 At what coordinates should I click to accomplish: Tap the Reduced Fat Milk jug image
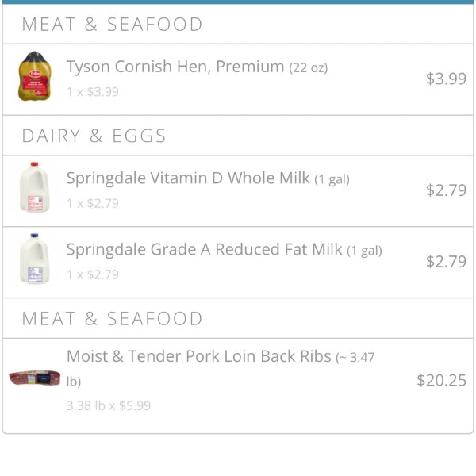(35, 259)
